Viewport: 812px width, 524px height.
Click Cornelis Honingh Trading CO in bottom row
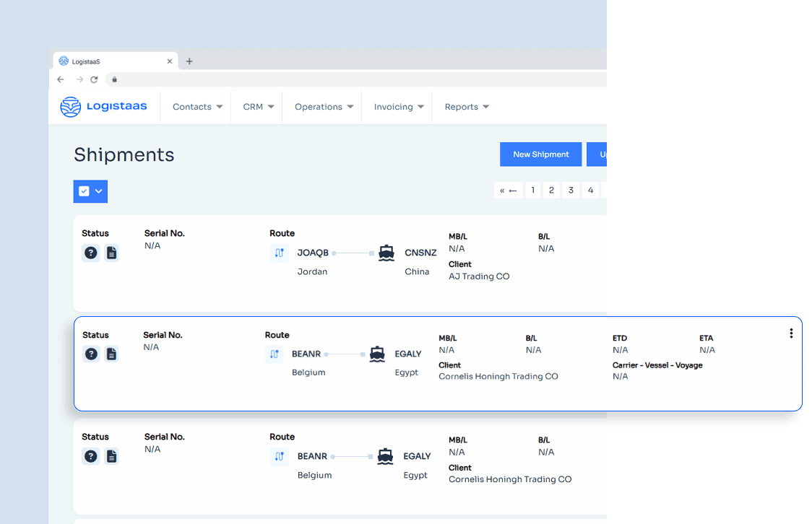coord(510,479)
